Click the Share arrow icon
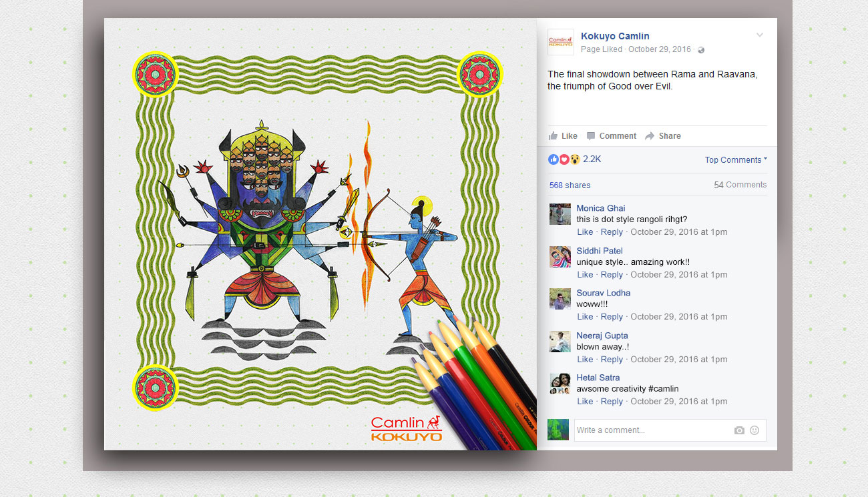Viewport: 868px width, 497px height. [650, 136]
